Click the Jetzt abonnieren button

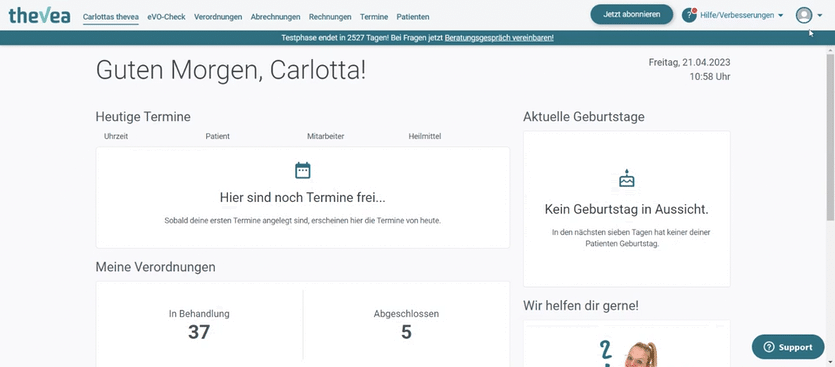pyautogui.click(x=632, y=14)
